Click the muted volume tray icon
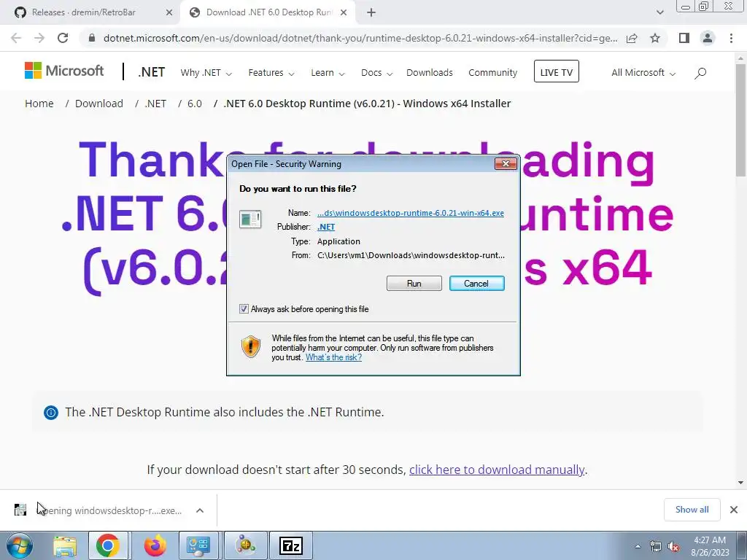Screen dimensions: 747x560 click(673, 547)
